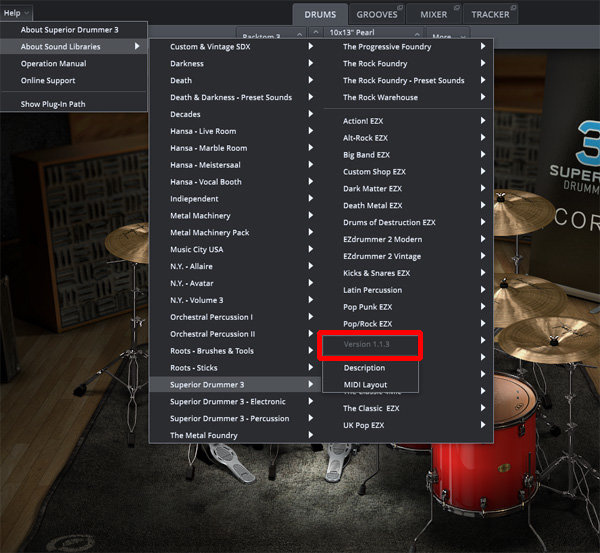Detach MIXER tab with pop-out icon
The width and height of the screenshot is (600, 553).
[457, 8]
